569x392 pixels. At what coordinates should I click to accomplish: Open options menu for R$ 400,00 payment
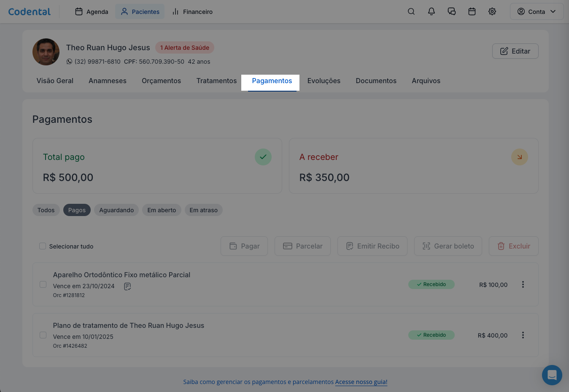[523, 335]
